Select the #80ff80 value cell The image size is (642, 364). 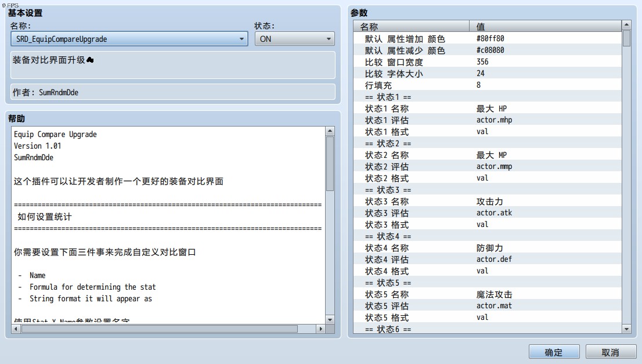[490, 38]
